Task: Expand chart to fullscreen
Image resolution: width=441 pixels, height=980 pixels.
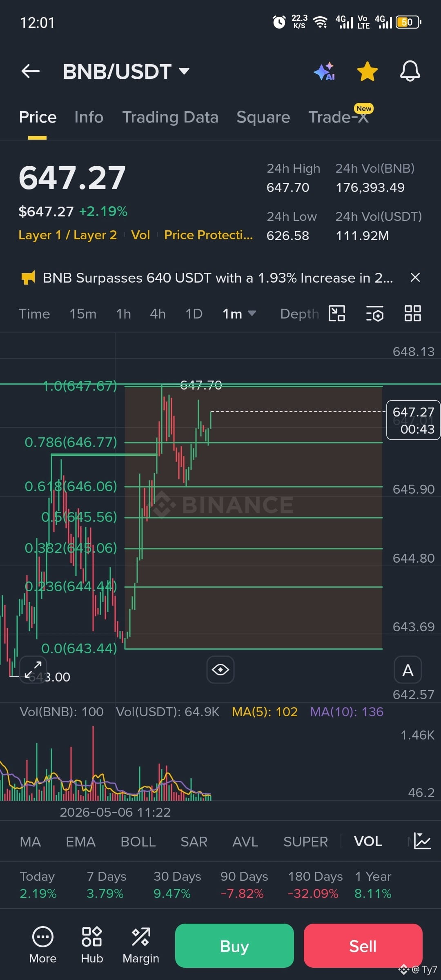Action: [x=33, y=670]
